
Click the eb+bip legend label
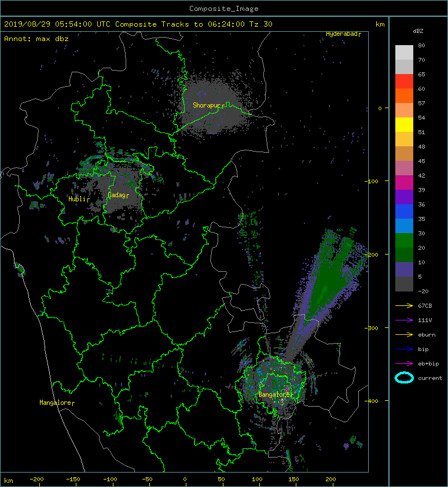click(428, 364)
